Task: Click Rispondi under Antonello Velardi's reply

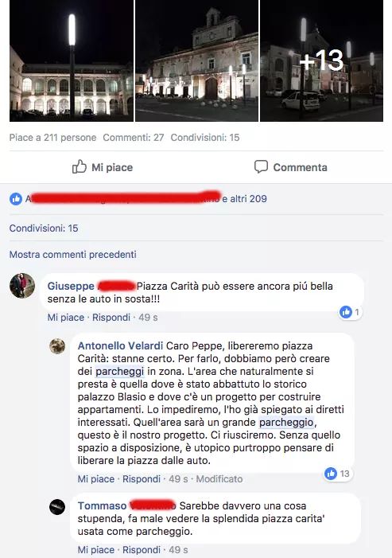Action: [x=142, y=479]
